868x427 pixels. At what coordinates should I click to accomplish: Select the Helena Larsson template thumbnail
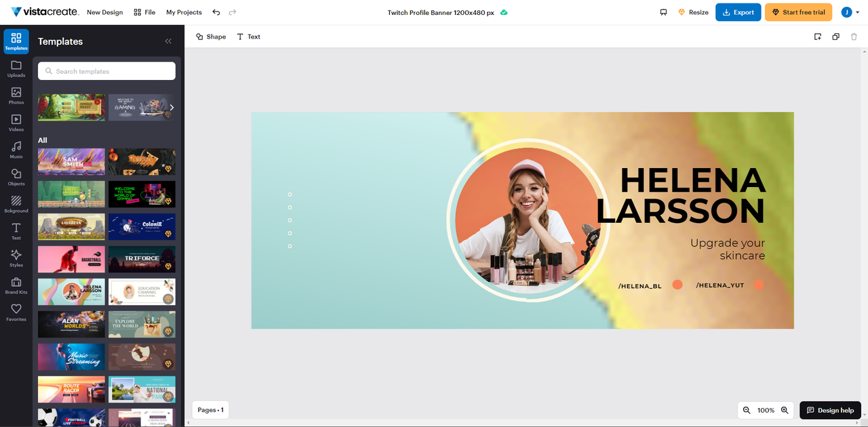tap(71, 291)
